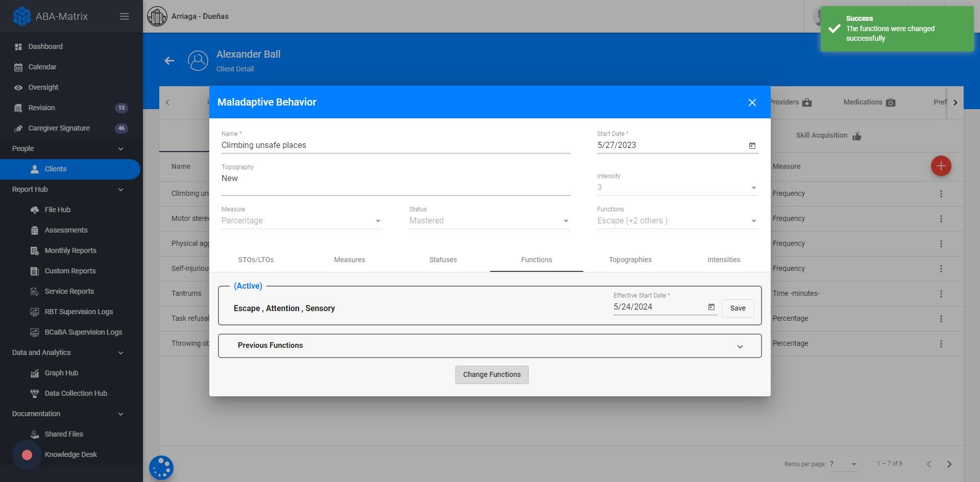Viewport: 980px width, 482px height.
Task: Open the Medications tab
Action: coord(869,103)
